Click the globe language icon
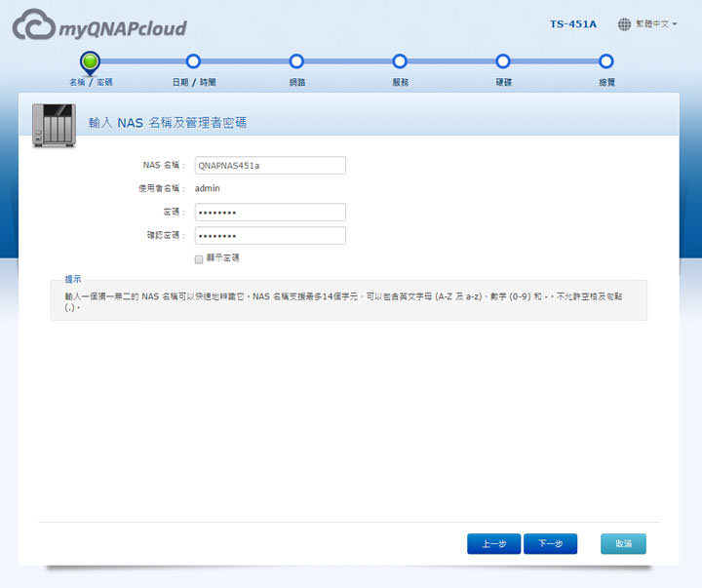702x588 pixels. pyautogui.click(x=624, y=23)
